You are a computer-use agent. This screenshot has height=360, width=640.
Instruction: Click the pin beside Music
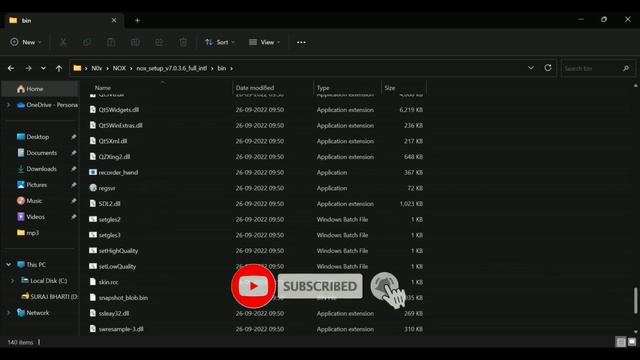[x=73, y=200]
